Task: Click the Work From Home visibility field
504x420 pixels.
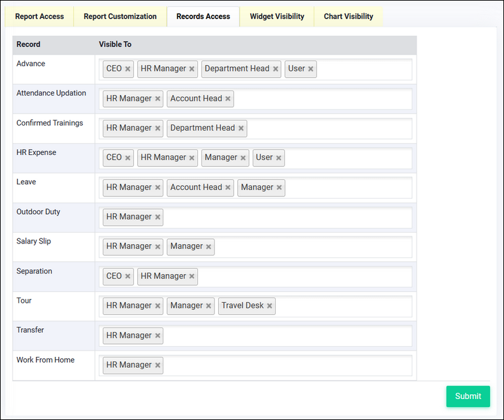Action: [287, 365]
